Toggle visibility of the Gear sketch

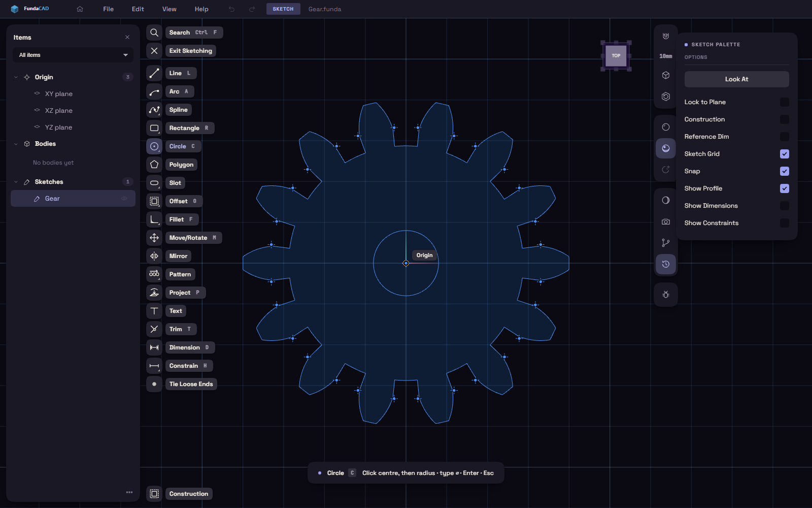point(124,199)
